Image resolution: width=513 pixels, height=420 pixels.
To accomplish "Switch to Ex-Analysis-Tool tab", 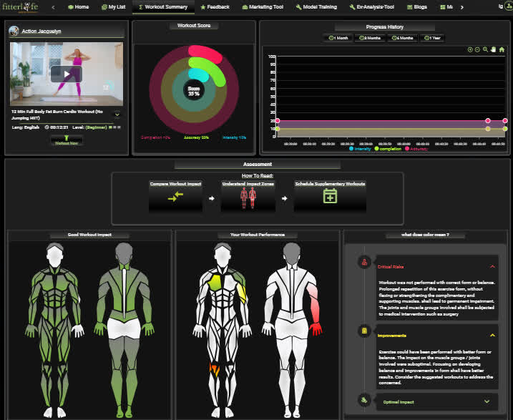I will tap(371, 7).
